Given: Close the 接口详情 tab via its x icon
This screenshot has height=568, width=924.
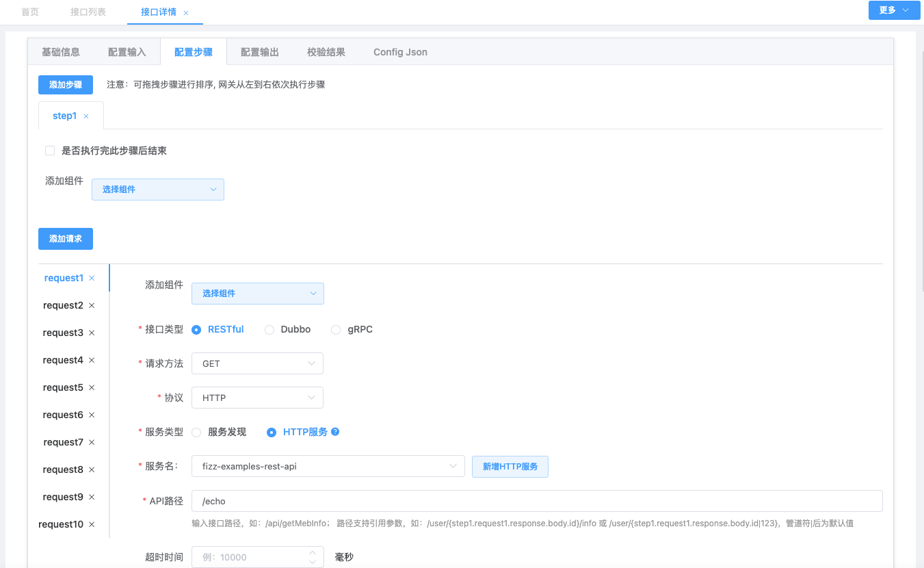Looking at the screenshot, I should (x=186, y=13).
